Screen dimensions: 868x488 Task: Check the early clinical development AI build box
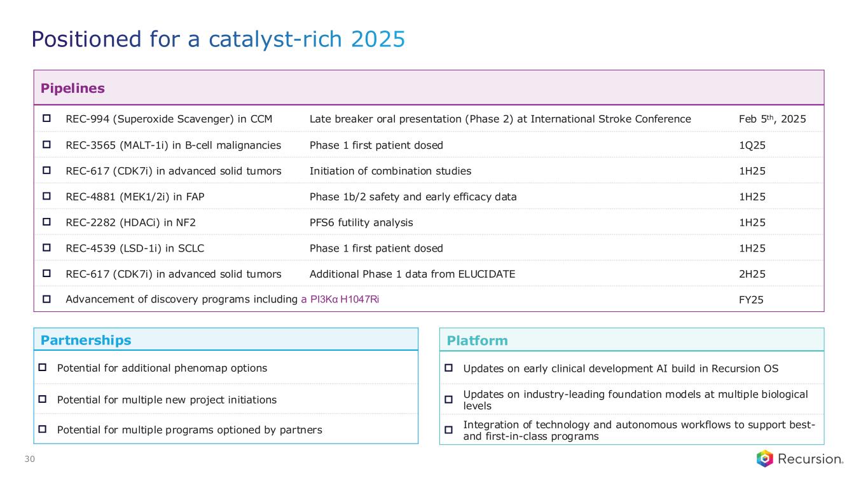click(x=448, y=369)
